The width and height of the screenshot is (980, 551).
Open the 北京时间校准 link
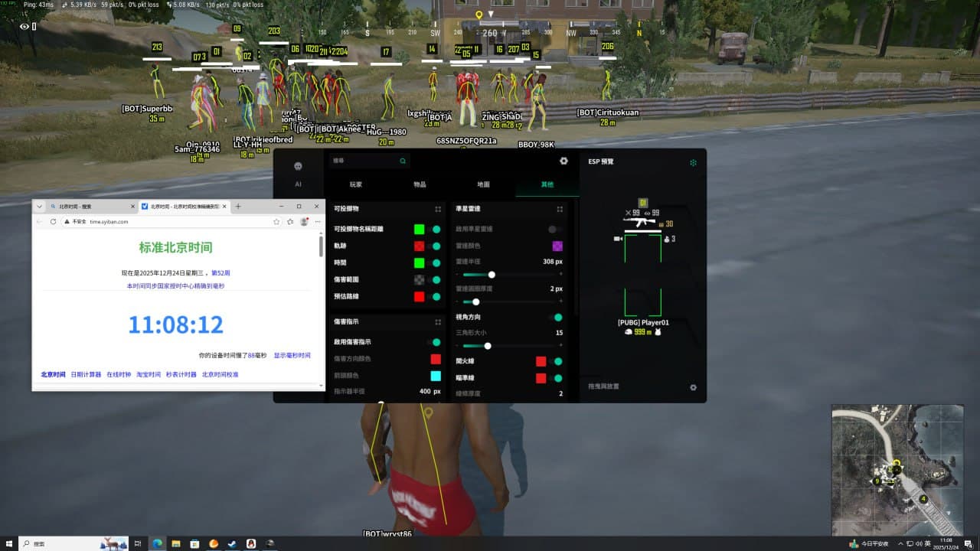coord(220,375)
